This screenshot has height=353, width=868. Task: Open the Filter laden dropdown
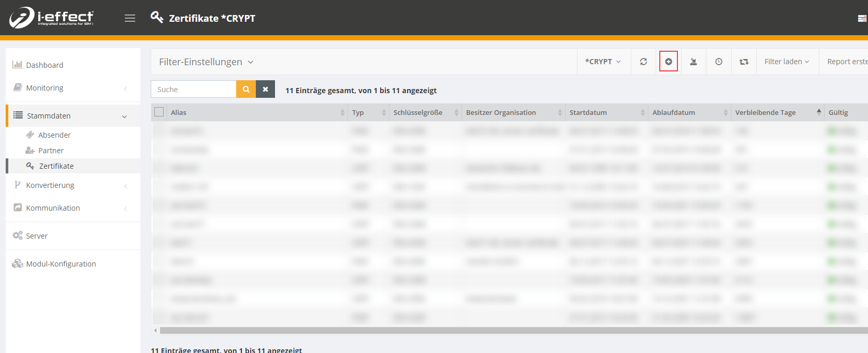point(787,62)
